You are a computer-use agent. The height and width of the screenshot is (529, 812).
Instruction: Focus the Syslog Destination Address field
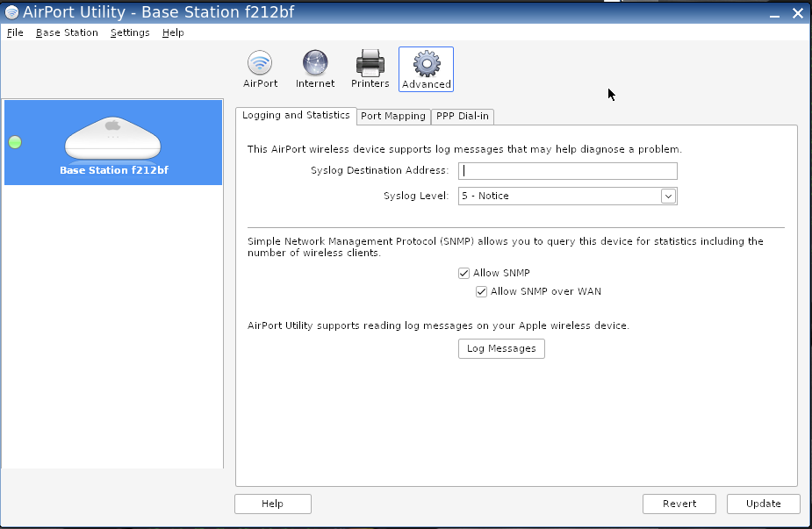(569, 171)
